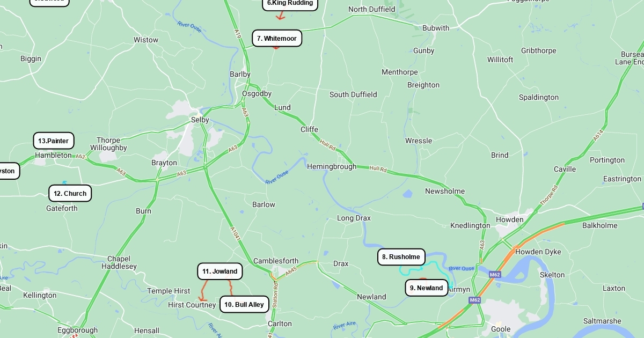Select the 9. Newland callout label
This screenshot has width=644, height=338.
tap(427, 288)
